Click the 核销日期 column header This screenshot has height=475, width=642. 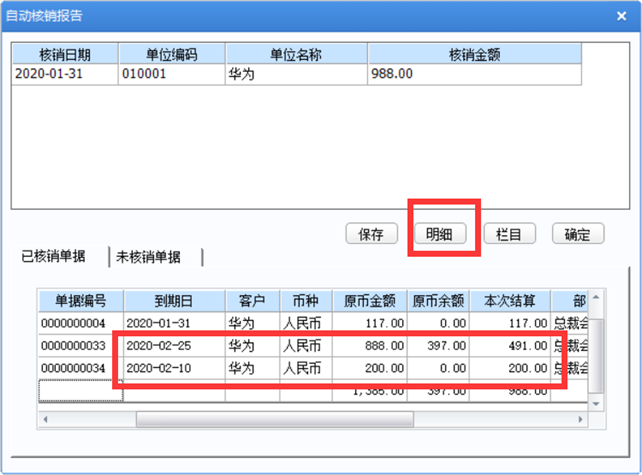[x=65, y=54]
